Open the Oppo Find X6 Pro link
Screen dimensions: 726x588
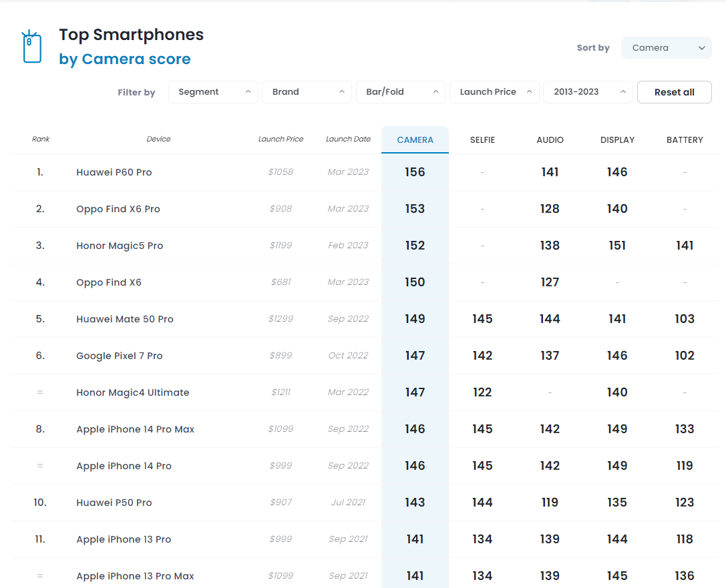[118, 209]
